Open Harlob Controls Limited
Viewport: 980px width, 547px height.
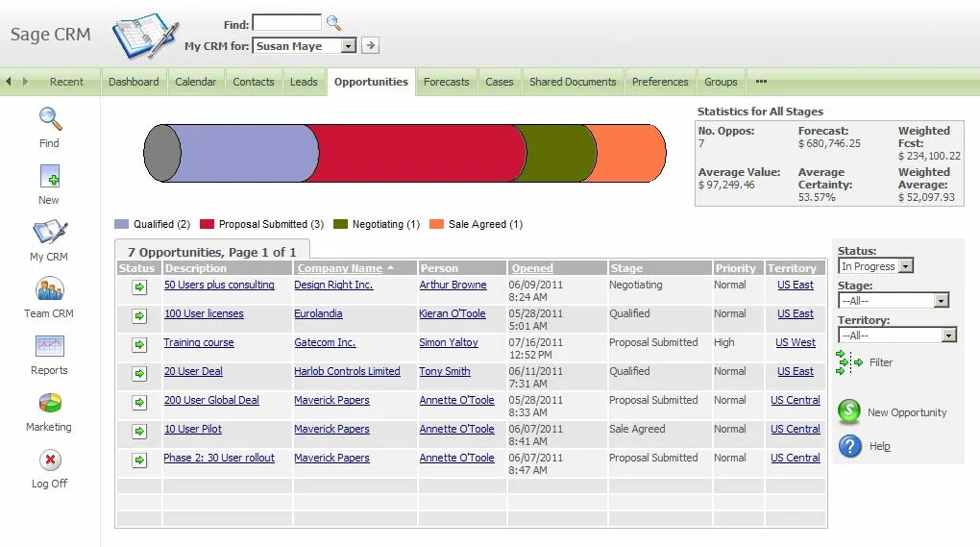(347, 371)
